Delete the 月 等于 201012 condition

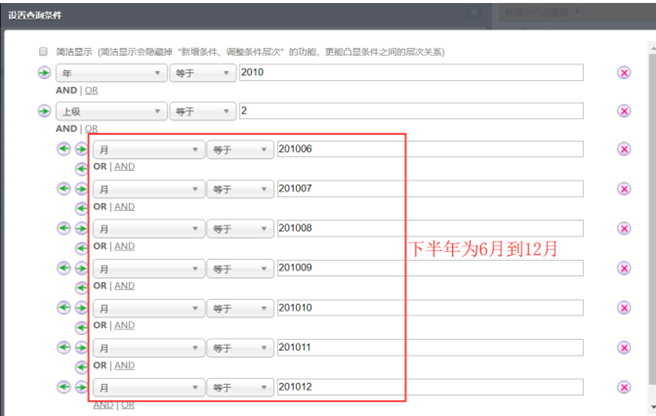[x=624, y=387]
